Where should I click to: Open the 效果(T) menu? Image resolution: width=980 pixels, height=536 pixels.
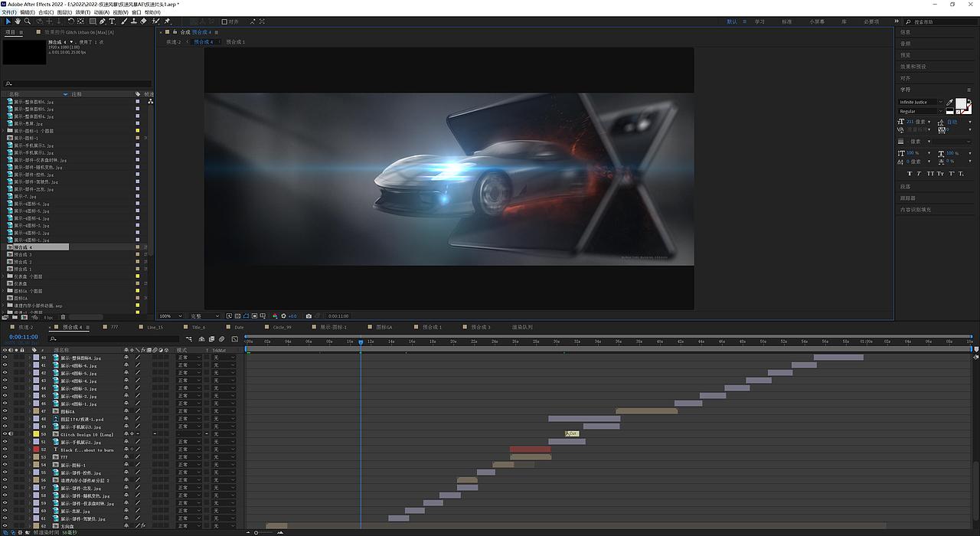[x=84, y=12]
